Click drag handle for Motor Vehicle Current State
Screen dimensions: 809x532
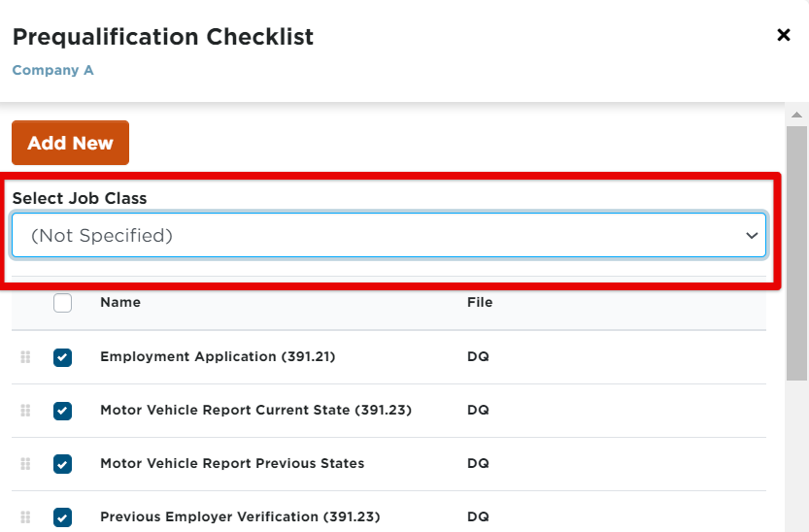click(26, 411)
